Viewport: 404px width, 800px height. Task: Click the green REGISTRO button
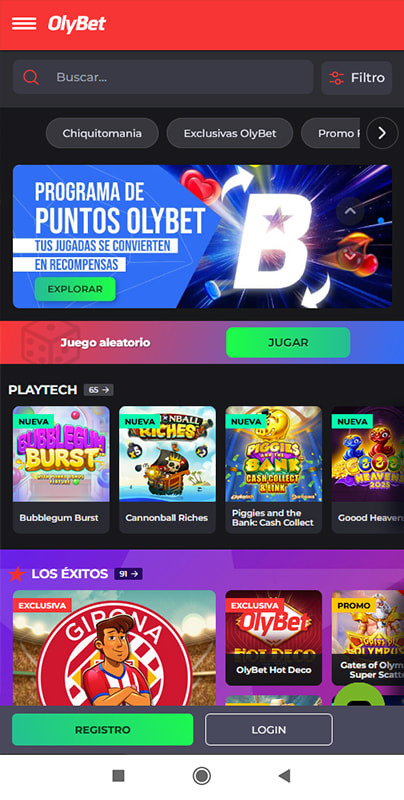click(x=103, y=730)
